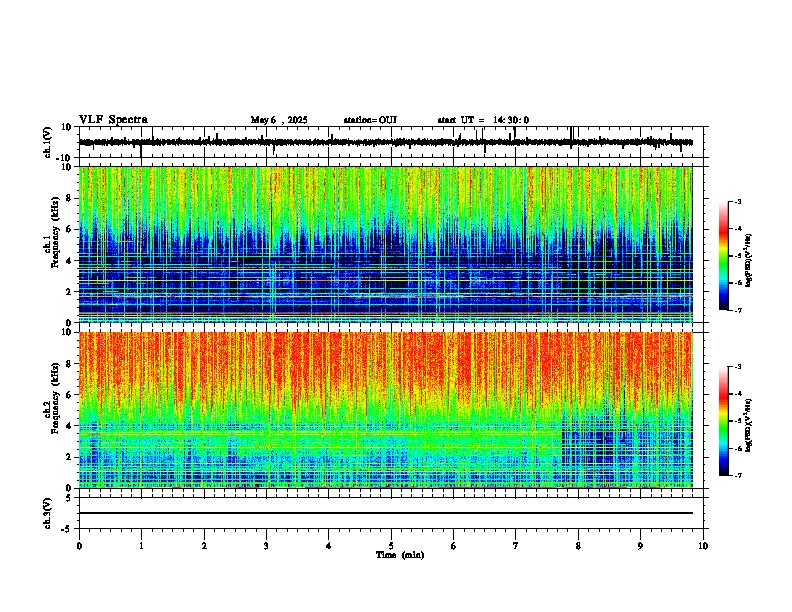
Task: Click the ch.2 "Frequency (kHz)" axis title
Action: (55, 398)
